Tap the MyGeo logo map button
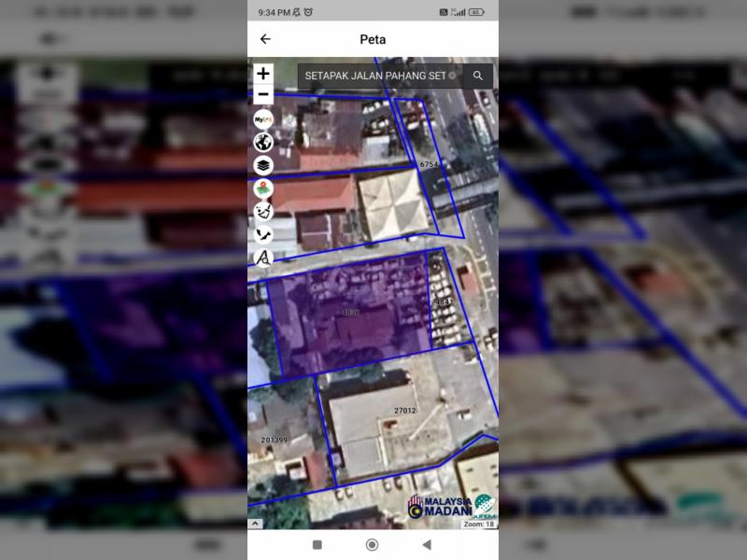Screen dimensions: 747x560 pos(263,119)
